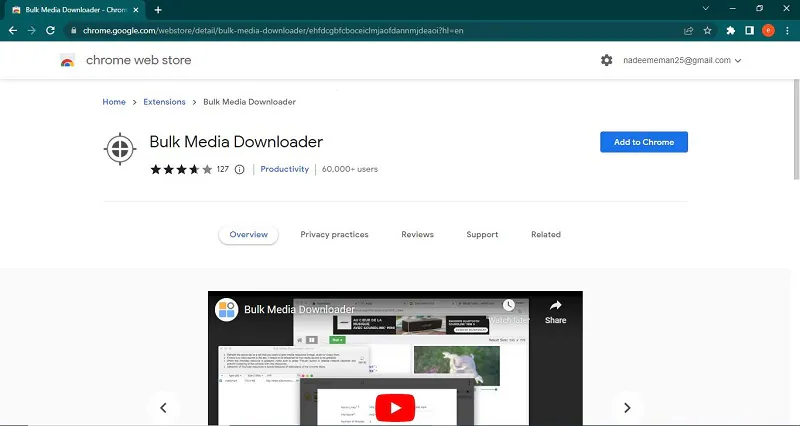Open the tab search dropdown arrow

pos(706,9)
